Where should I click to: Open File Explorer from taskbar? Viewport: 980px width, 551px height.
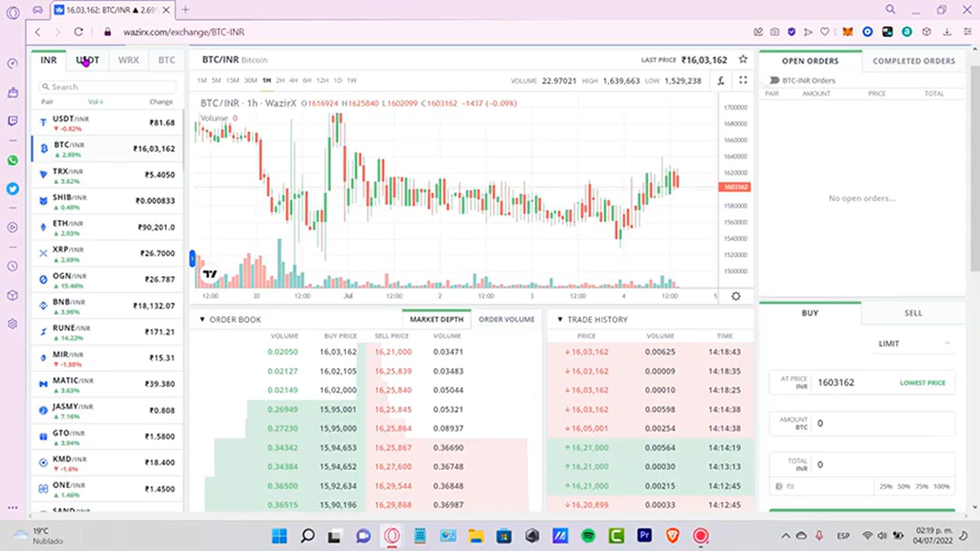(x=476, y=536)
